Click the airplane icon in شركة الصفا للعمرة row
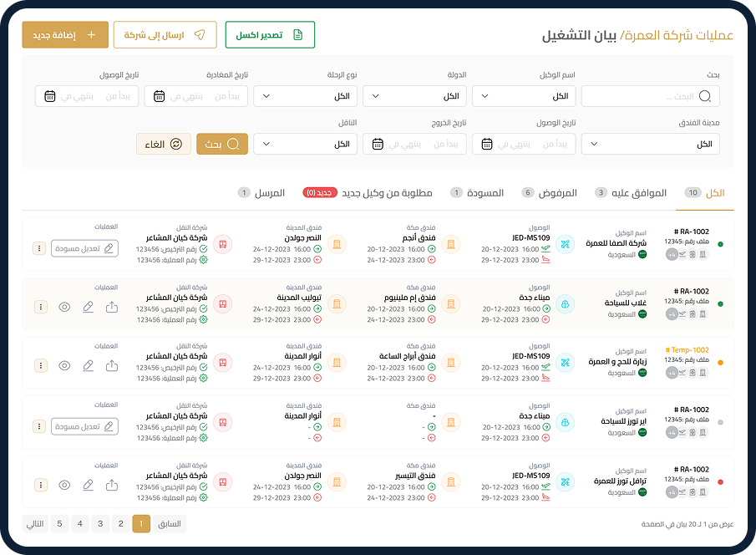The image size is (756, 555). 565,244
